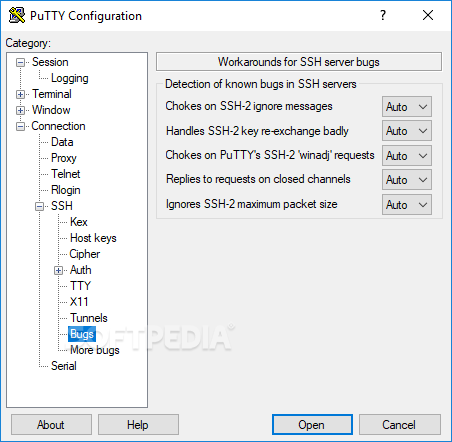The height and width of the screenshot is (442, 452).
Task: Open dropdown for Chokes on PuTTY's winadj requests
Action: tap(407, 156)
